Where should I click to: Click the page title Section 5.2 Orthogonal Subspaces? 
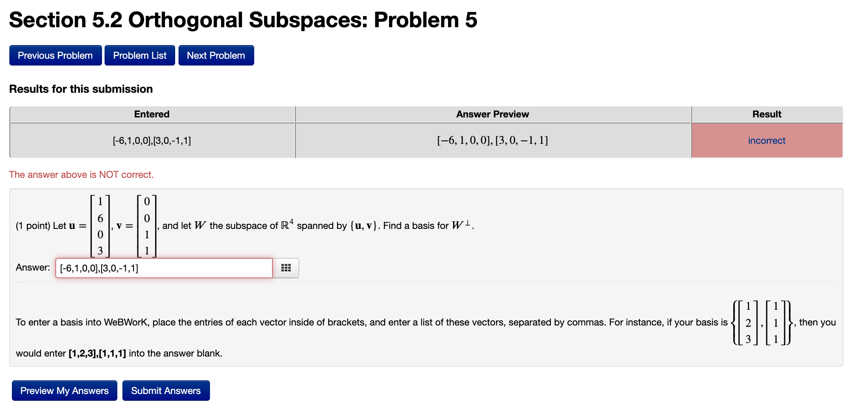point(243,20)
